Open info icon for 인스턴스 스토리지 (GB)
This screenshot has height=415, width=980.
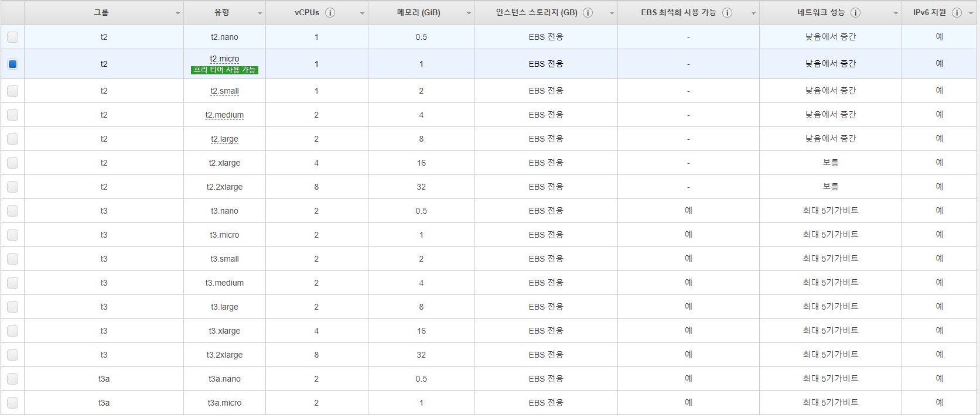click(588, 12)
